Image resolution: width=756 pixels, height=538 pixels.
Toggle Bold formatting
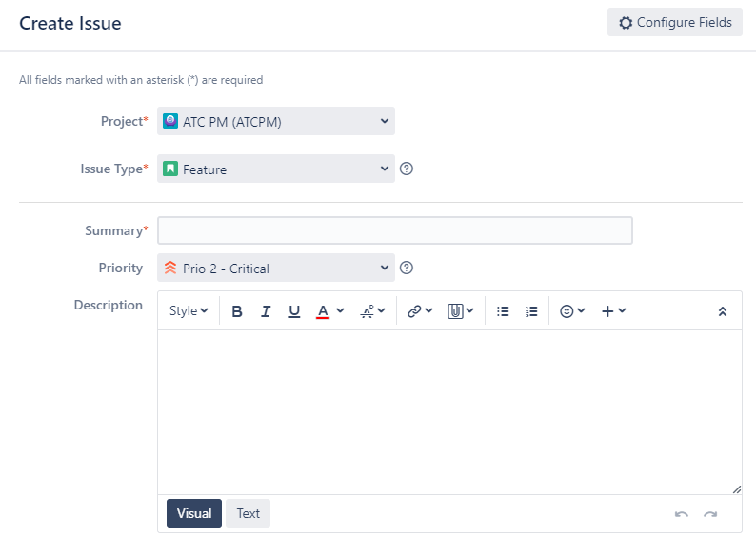pos(237,311)
